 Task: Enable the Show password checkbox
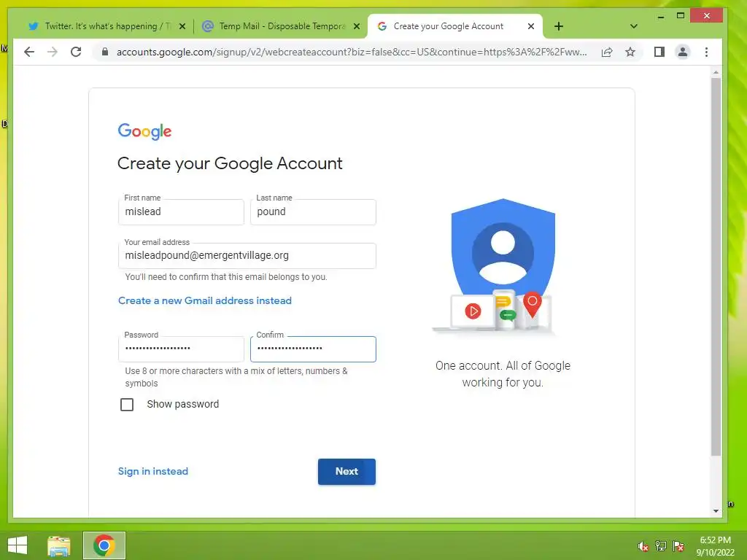[x=127, y=404]
